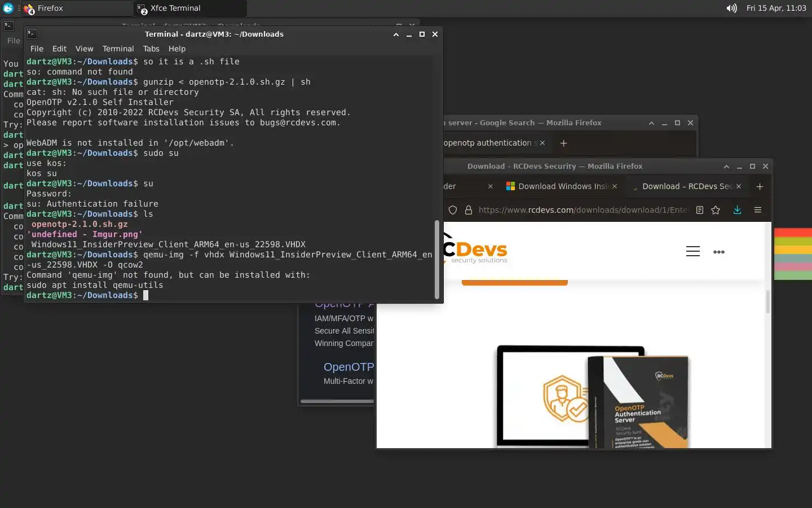Click the rcdevs.com URL address bar
Image resolution: width=812 pixels, height=508 pixels.
(x=583, y=210)
